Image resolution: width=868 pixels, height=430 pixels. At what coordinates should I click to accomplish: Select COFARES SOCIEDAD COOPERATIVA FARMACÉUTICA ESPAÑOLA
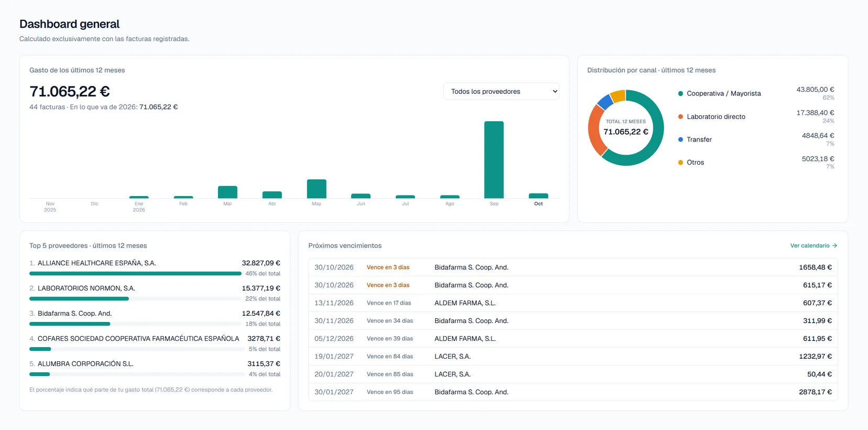pos(138,339)
